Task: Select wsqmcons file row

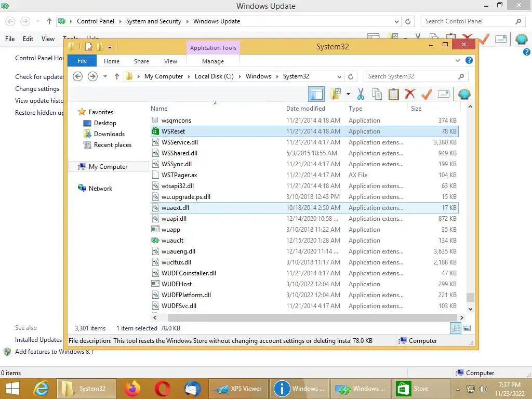Action: pos(304,121)
